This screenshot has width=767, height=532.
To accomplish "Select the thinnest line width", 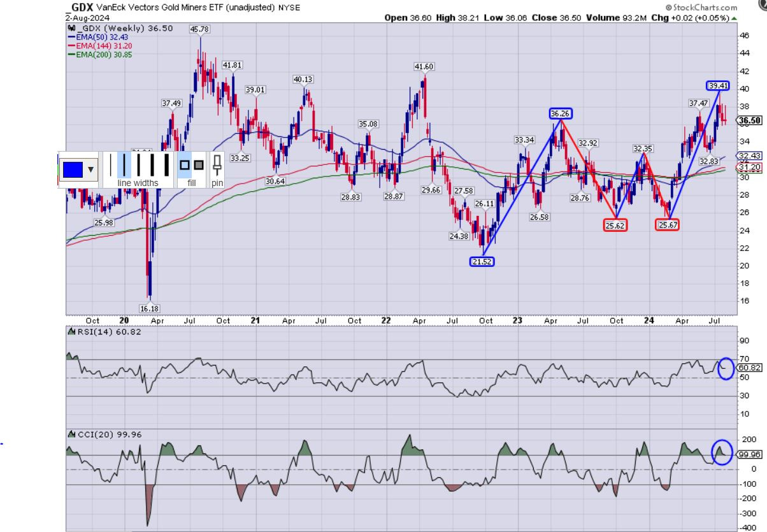I will click(110, 164).
